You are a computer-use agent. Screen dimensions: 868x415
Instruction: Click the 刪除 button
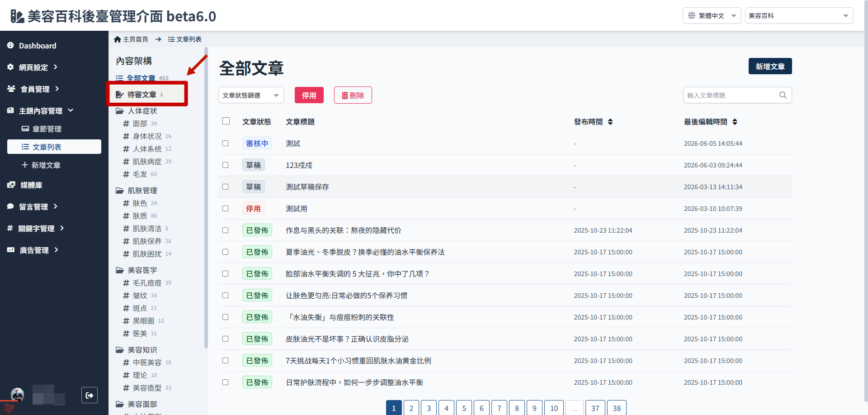click(x=353, y=95)
